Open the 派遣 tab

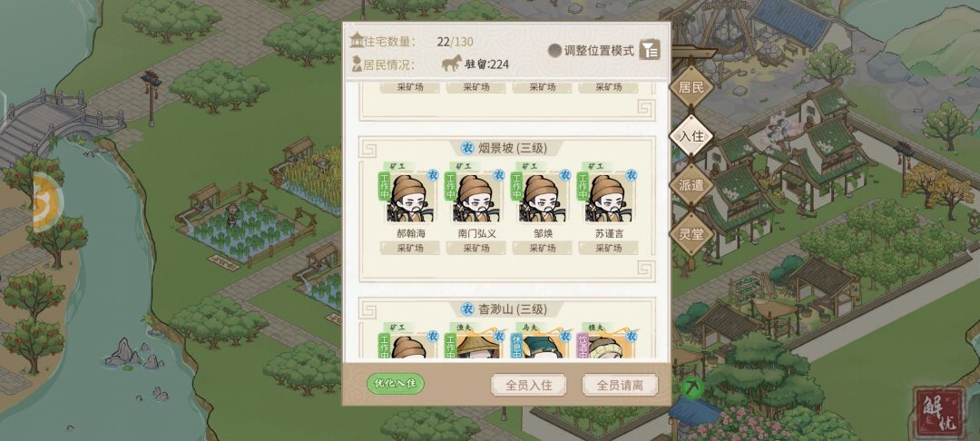pos(691,185)
